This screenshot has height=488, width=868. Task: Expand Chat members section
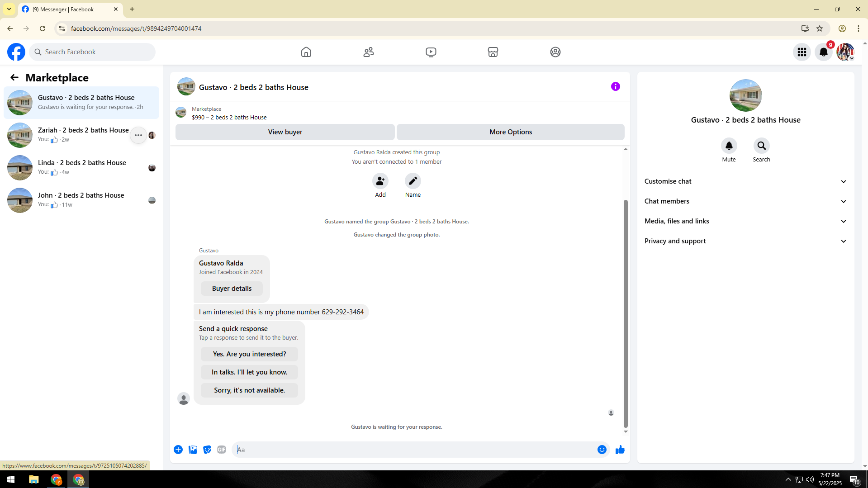746,201
